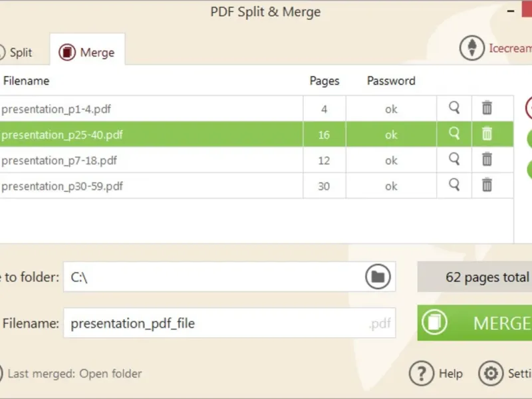Click the Open folder link

110,374
